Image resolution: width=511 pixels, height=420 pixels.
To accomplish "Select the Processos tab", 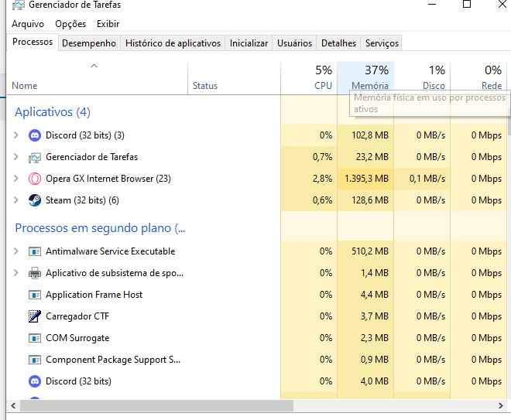I will coord(33,42).
